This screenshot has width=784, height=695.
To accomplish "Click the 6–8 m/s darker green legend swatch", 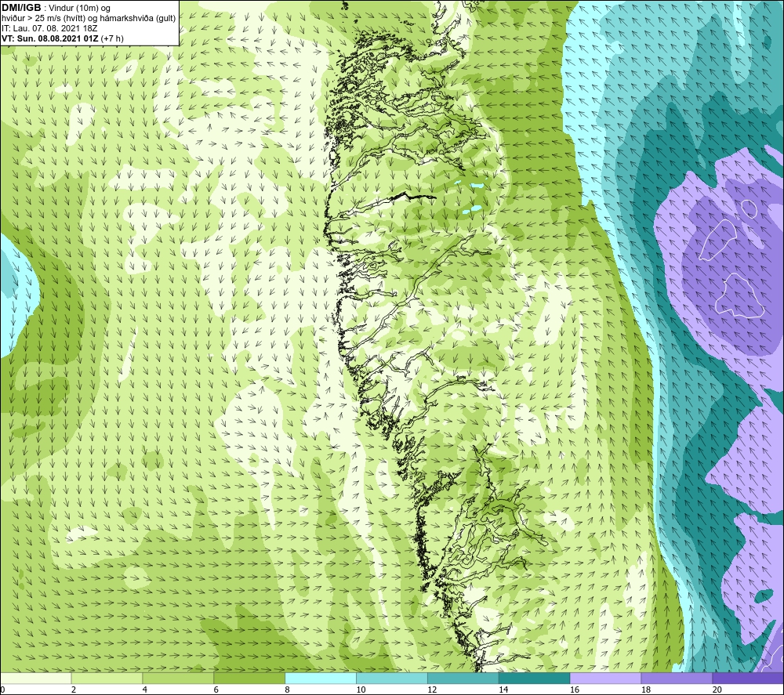I will point(249,678).
